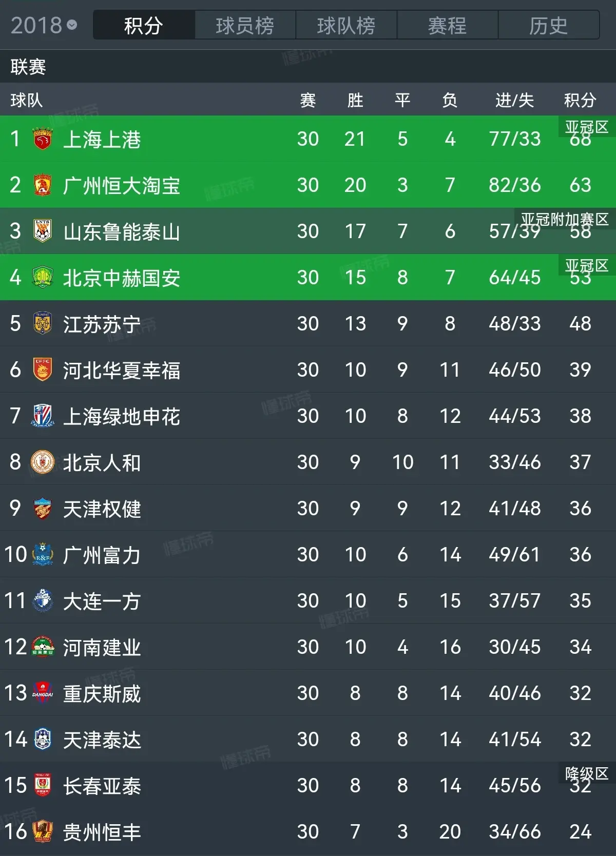Switch to the 球队榜 tab

(x=346, y=25)
